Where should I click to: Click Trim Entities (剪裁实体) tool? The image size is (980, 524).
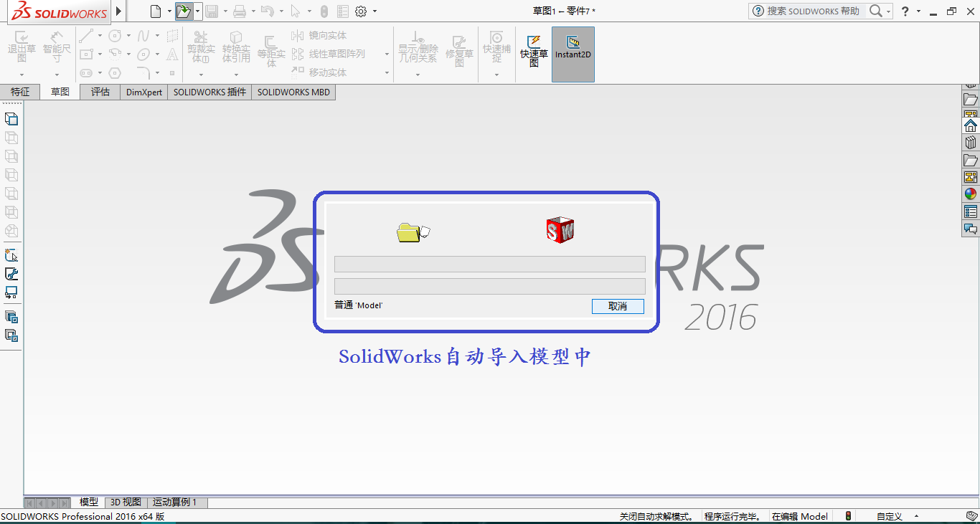[x=201, y=47]
